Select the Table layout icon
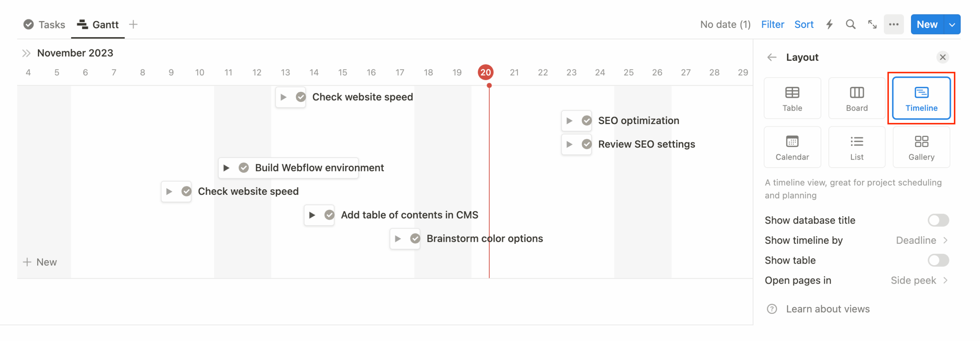The height and width of the screenshot is (341, 980). click(792, 98)
